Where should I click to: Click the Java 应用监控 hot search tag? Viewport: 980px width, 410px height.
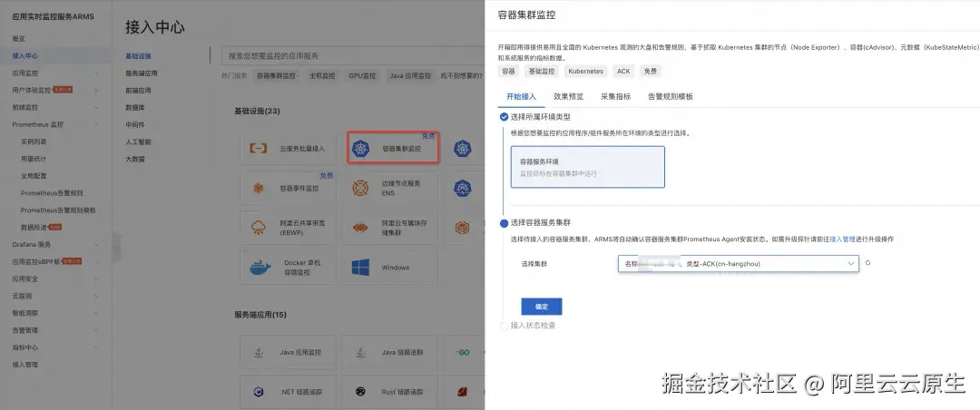point(411,75)
